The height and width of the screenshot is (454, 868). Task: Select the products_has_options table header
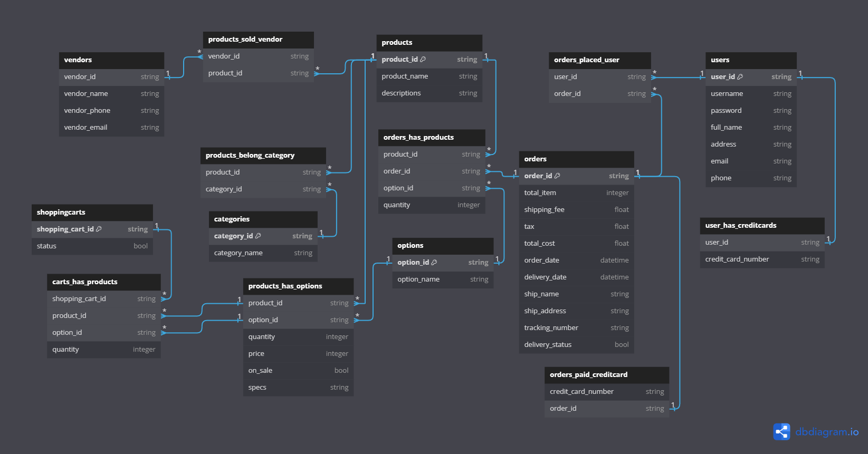298,286
